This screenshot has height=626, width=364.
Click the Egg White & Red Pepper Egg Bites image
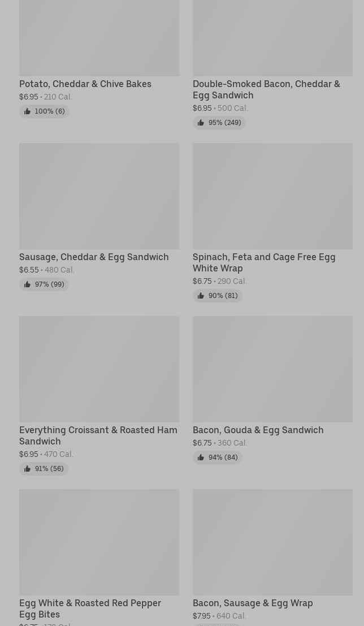[x=99, y=542]
